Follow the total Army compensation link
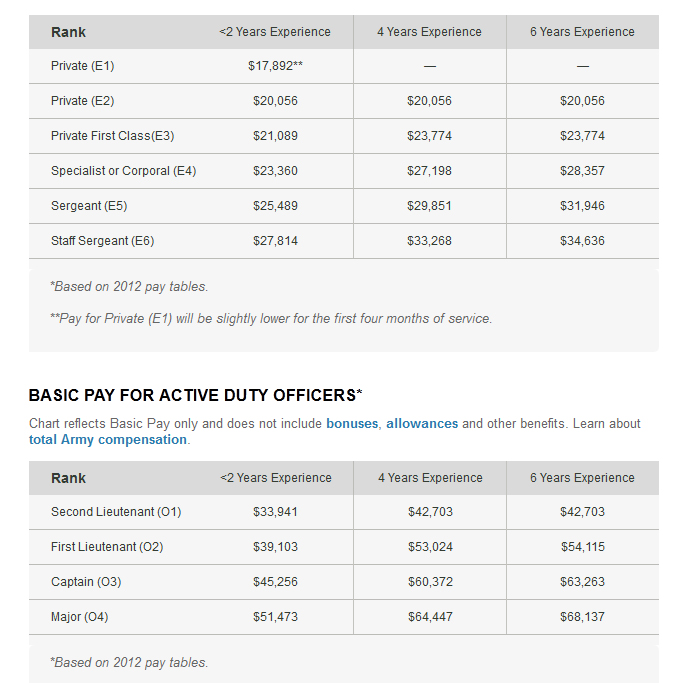This screenshot has width=675, height=683. point(108,440)
